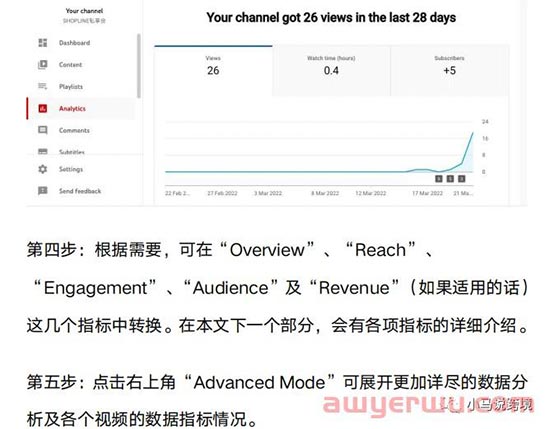550x429 pixels.
Task: Click the last video marker under chart
Action: tap(462, 179)
